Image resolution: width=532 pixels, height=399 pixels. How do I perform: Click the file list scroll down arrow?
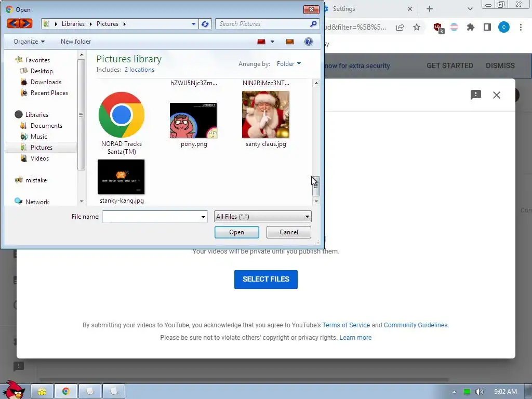pos(316,201)
